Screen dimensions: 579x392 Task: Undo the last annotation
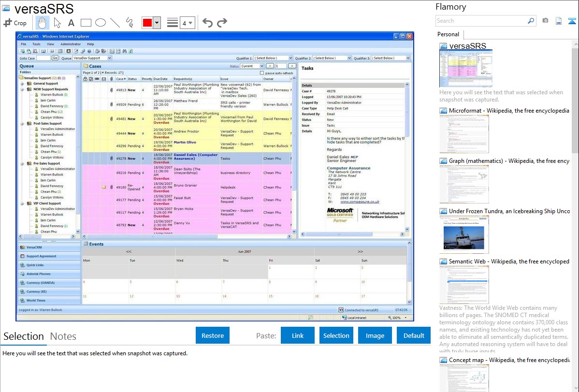point(207,23)
